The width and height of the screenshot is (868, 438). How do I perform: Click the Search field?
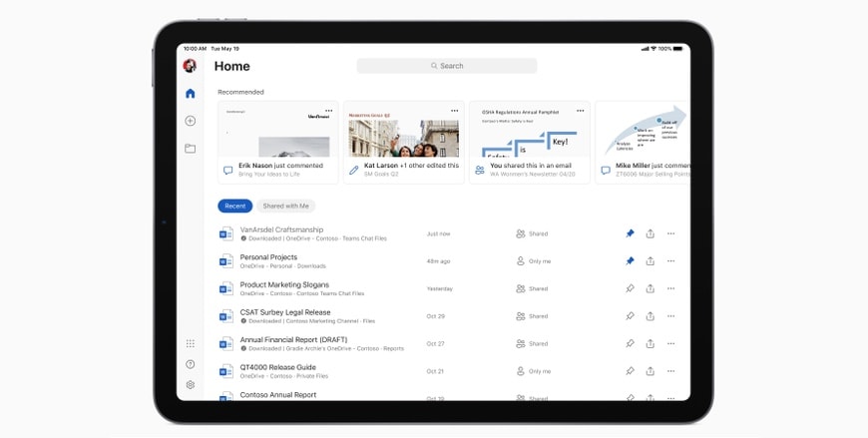[x=447, y=66]
